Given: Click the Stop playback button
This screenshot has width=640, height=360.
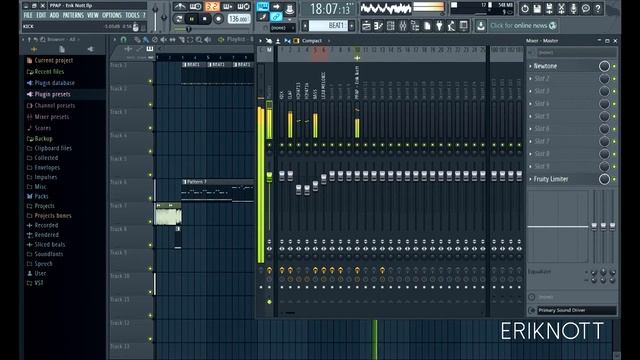Looking at the screenshot, I should tap(205, 19).
